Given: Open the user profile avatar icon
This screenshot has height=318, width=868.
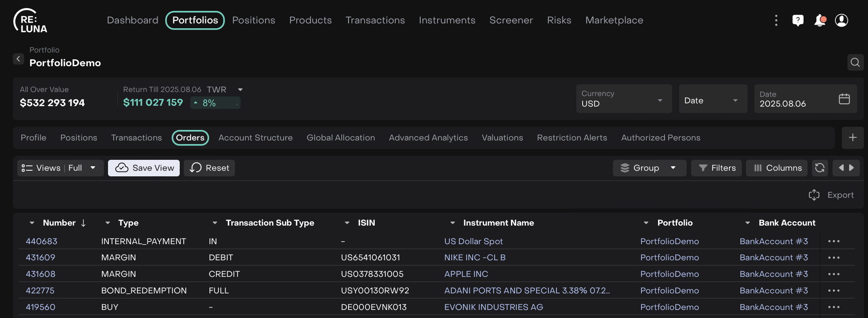Looking at the screenshot, I should 841,20.
